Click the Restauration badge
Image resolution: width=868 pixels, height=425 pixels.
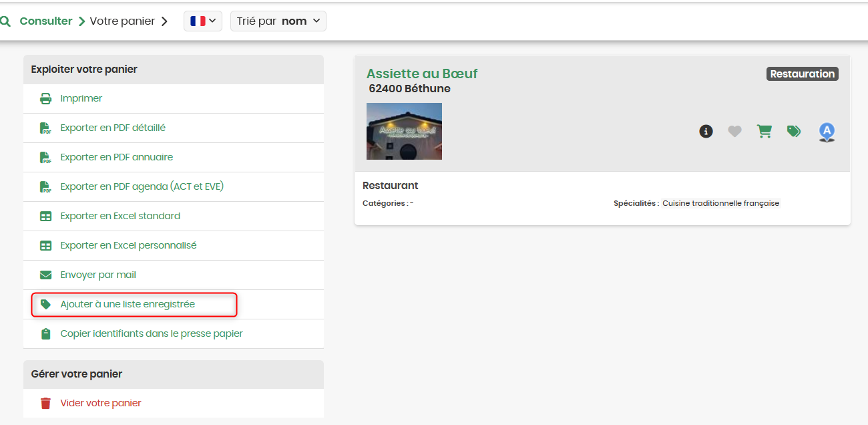pos(803,74)
